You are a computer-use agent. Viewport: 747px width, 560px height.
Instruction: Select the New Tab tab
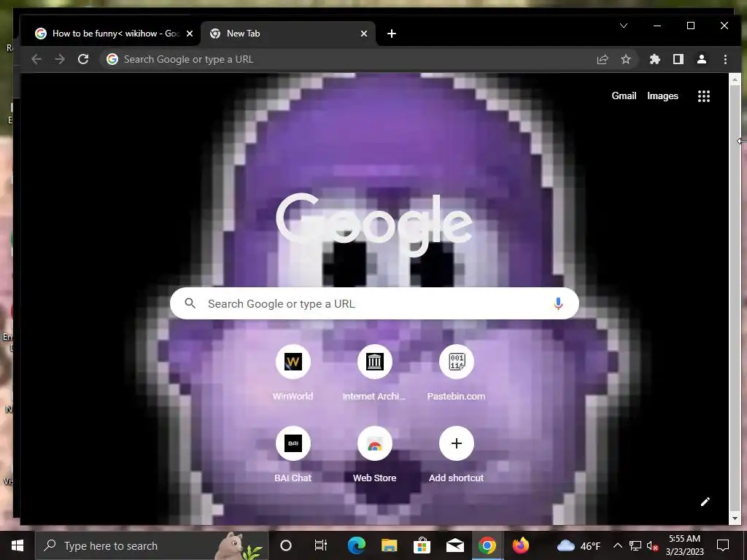(x=289, y=34)
